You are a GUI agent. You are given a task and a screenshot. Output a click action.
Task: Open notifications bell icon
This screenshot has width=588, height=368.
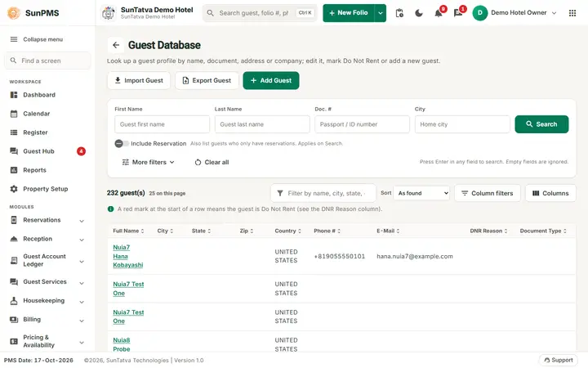[x=439, y=14]
